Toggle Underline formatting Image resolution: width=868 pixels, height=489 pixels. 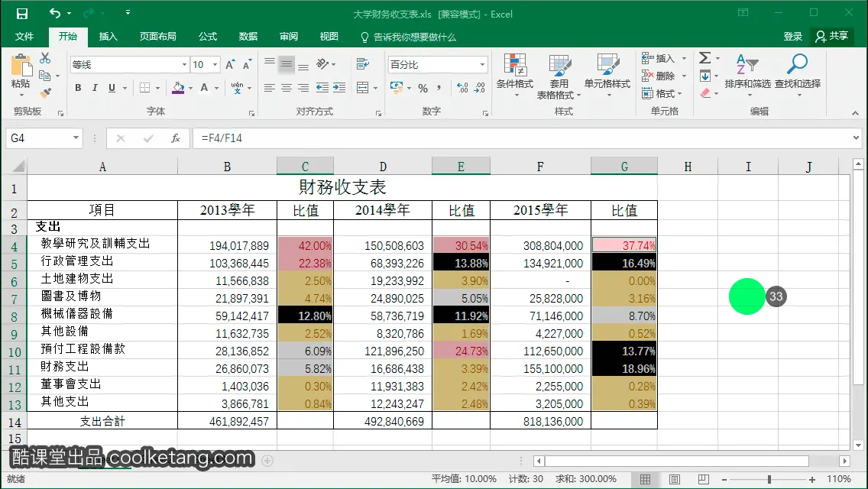coord(112,88)
